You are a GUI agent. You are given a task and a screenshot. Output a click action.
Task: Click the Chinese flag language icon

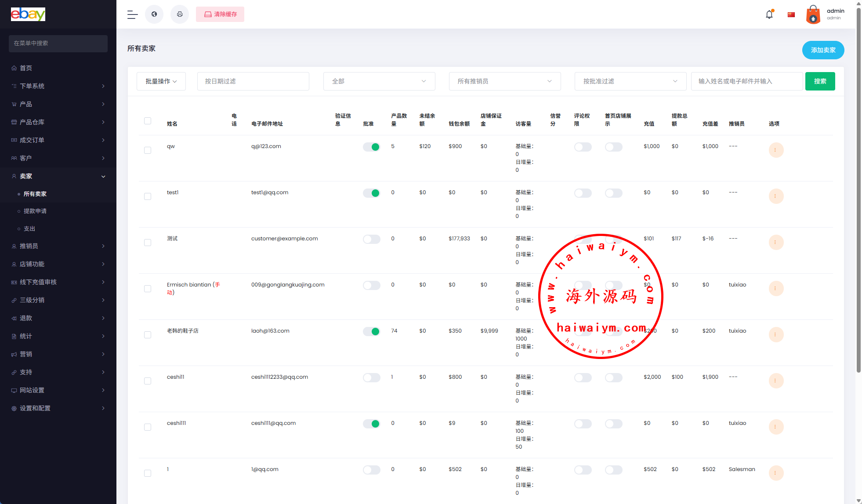791,15
